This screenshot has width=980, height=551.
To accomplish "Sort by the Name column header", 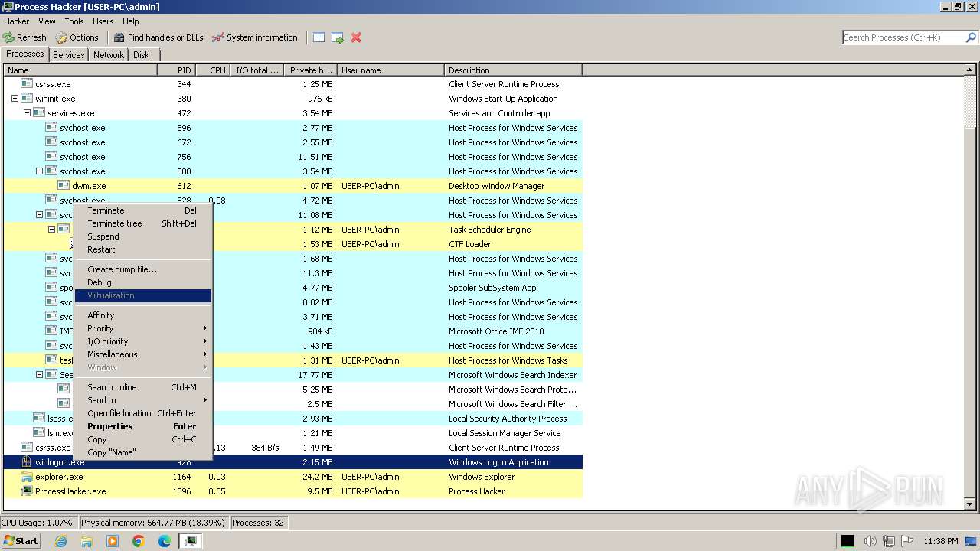I will click(80, 70).
